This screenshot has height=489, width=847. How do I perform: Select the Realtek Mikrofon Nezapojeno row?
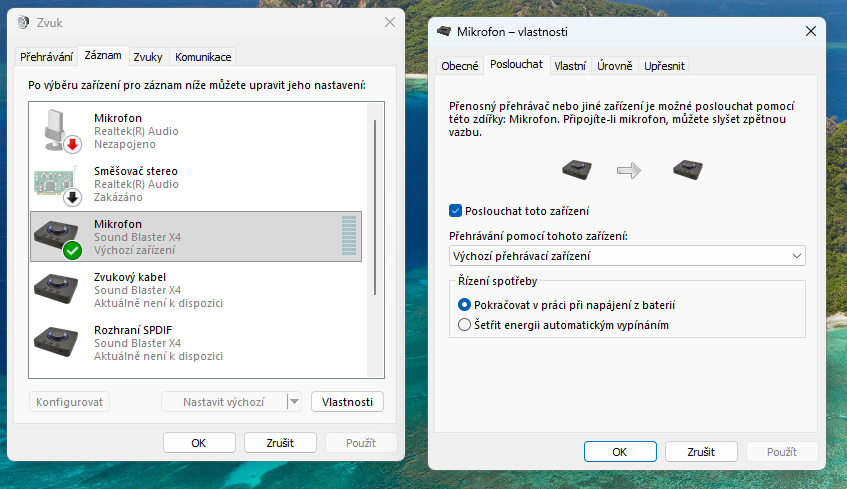tap(196, 131)
